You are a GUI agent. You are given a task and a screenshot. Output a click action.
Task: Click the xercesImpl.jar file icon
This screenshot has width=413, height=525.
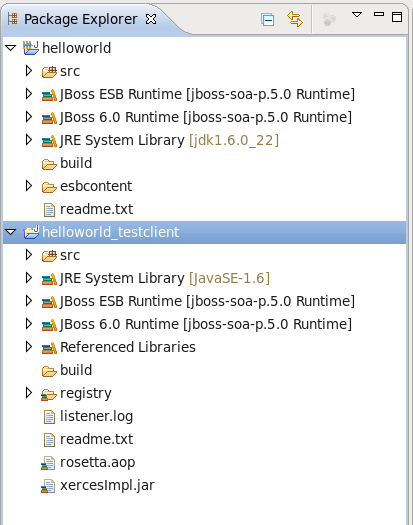pyautogui.click(x=48, y=486)
